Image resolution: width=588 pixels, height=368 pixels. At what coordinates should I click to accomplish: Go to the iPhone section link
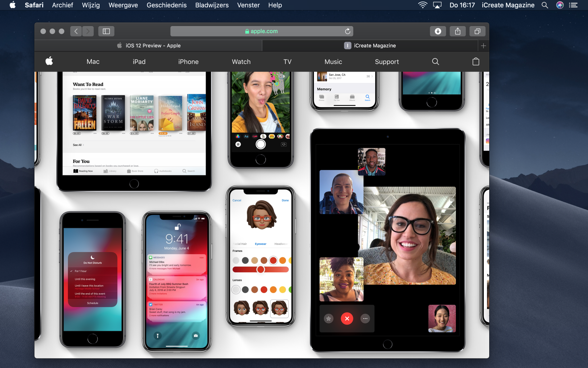coord(188,62)
